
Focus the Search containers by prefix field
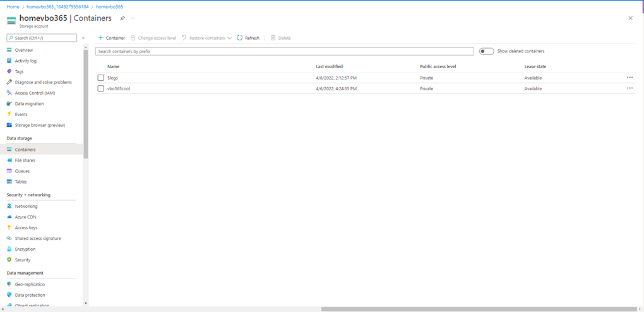click(285, 51)
